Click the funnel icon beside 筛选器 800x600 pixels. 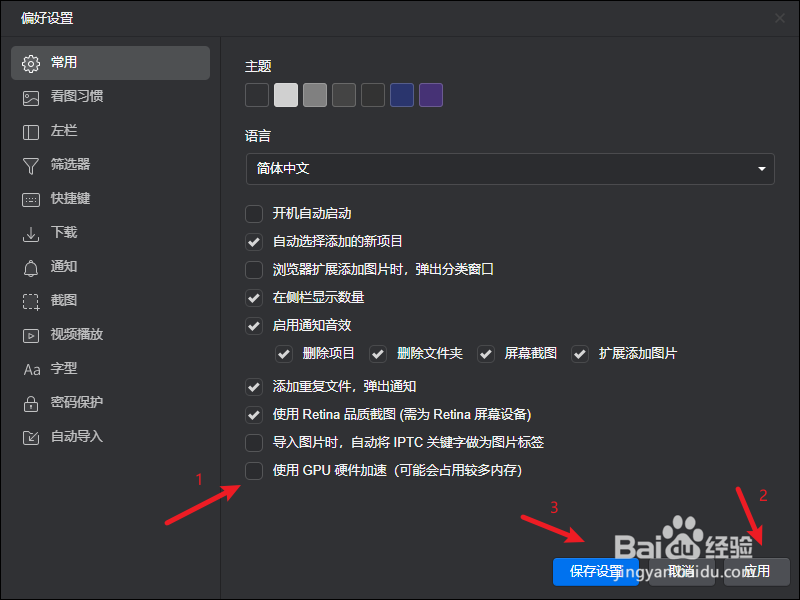pos(31,166)
